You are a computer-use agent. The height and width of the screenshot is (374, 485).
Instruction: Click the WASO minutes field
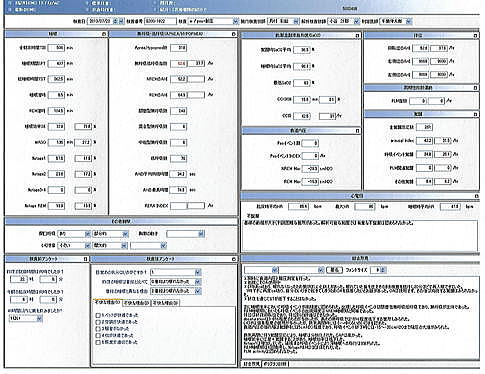pos(56,142)
